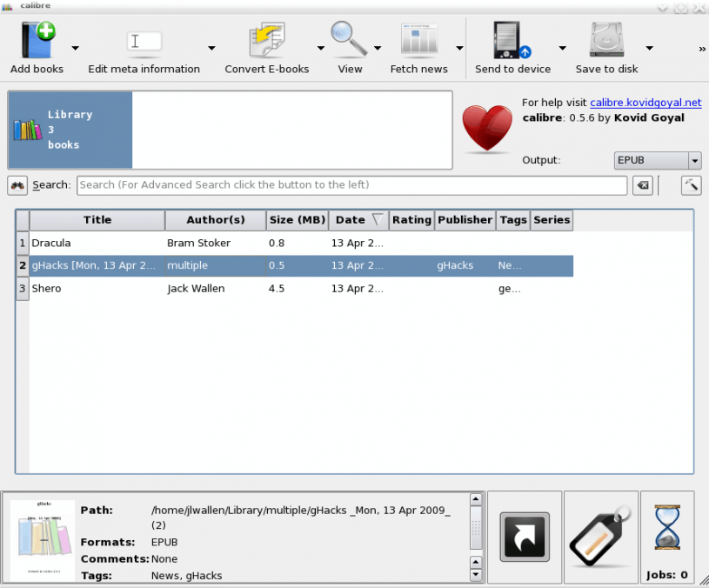Sort by the Series column header
This screenshot has width=709, height=588.
[x=552, y=220]
